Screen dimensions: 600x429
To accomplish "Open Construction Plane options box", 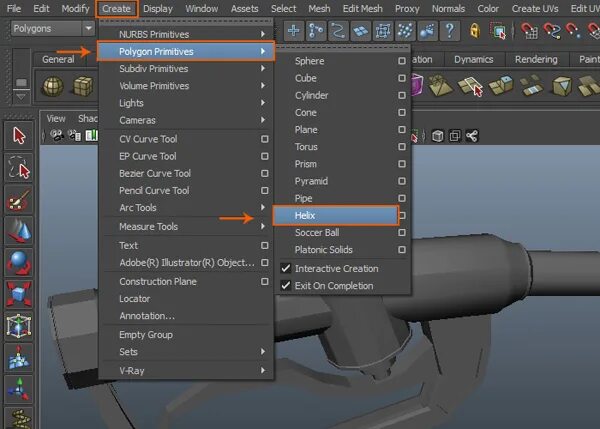I will (x=264, y=281).
